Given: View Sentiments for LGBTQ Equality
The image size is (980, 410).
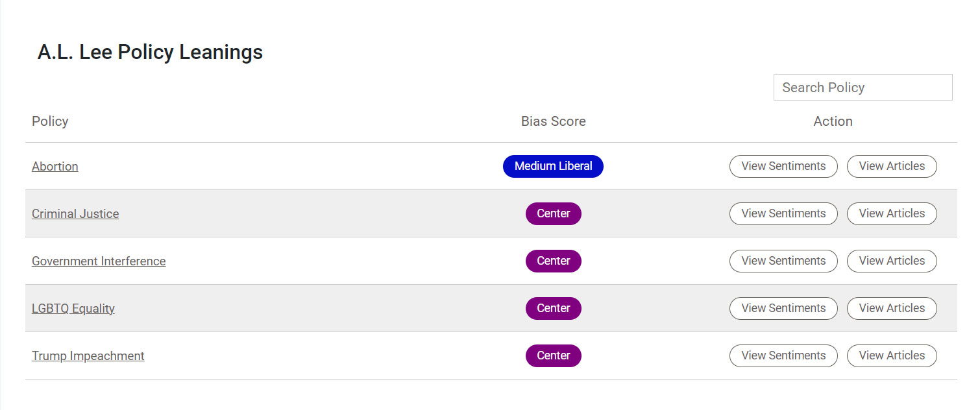Looking at the screenshot, I should click(783, 308).
